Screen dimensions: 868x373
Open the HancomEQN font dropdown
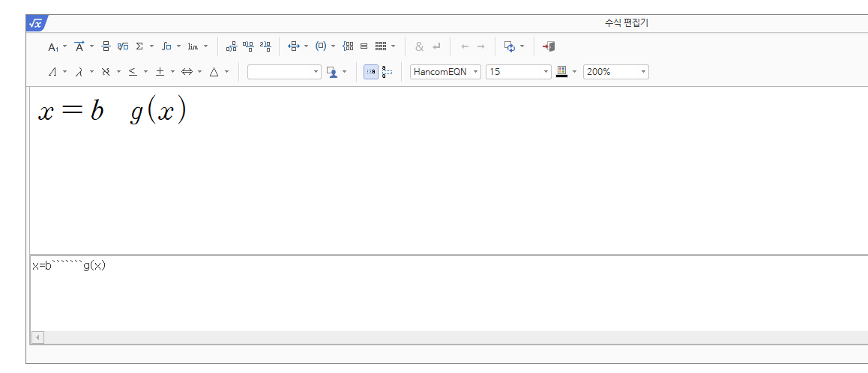446,72
